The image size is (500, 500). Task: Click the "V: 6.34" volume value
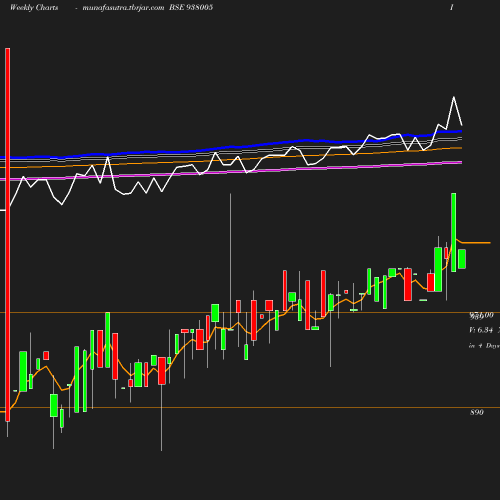click(x=481, y=330)
